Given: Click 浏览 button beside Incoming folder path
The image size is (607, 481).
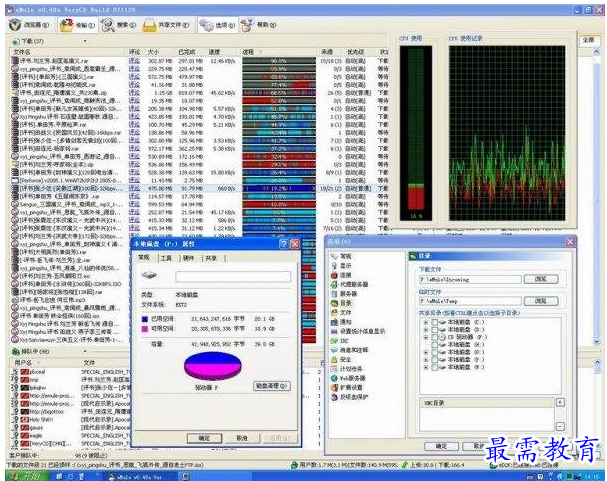Looking at the screenshot, I should click(541, 279).
